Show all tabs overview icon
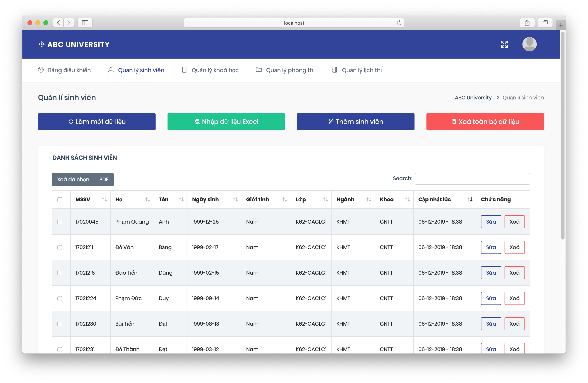 [x=545, y=23]
